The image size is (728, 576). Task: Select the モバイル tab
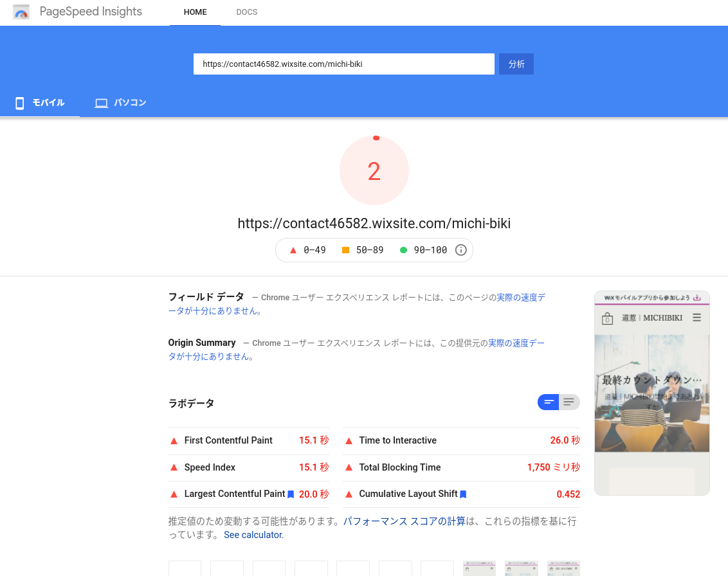click(40, 103)
